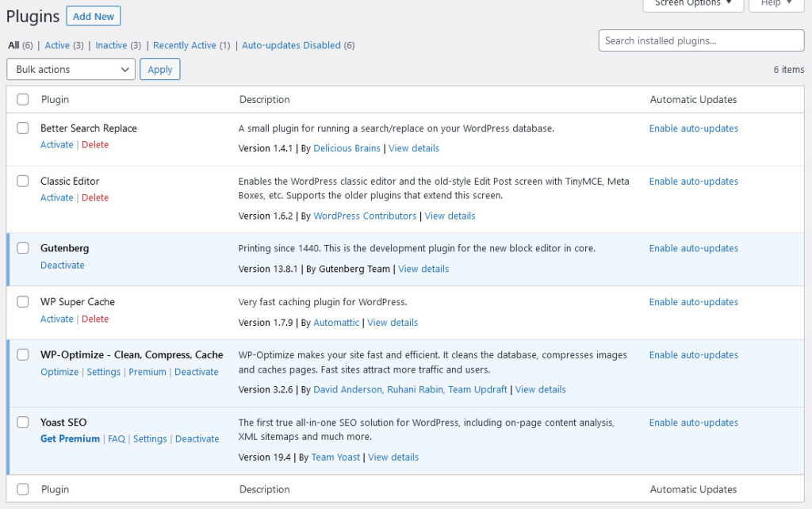Delete the Better Search Replace plugin
This screenshot has width=812, height=509.
[95, 144]
